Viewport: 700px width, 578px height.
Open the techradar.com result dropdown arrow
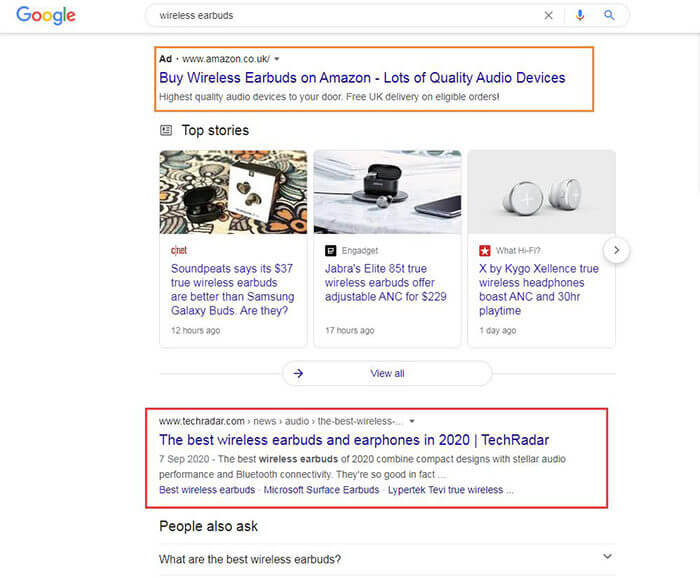412,421
